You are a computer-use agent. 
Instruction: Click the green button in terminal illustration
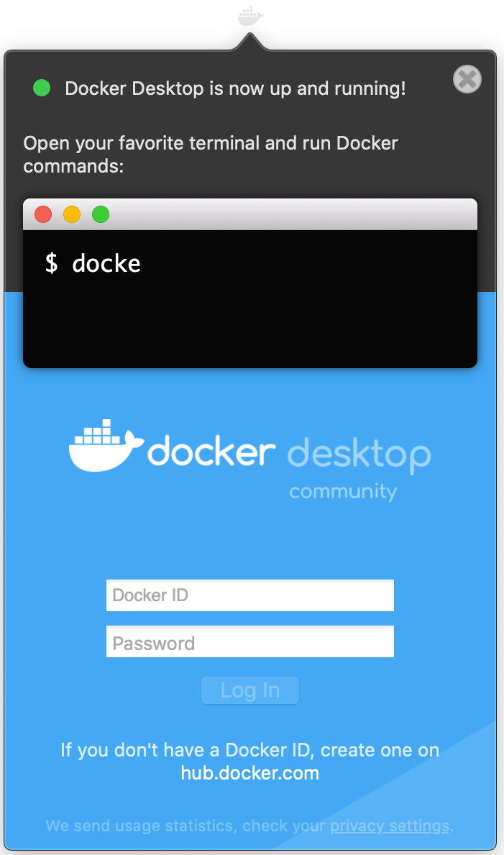tap(101, 214)
